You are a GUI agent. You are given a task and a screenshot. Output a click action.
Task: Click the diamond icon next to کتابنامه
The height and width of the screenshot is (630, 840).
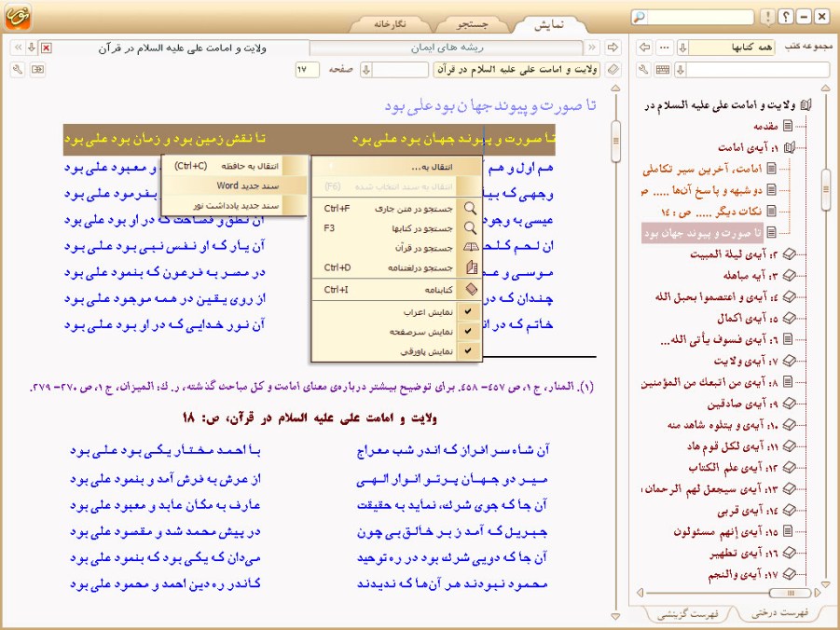[471, 289]
